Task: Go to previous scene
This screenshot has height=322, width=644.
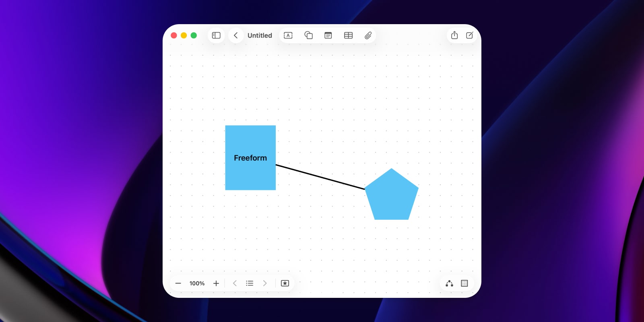Action: pos(235,283)
